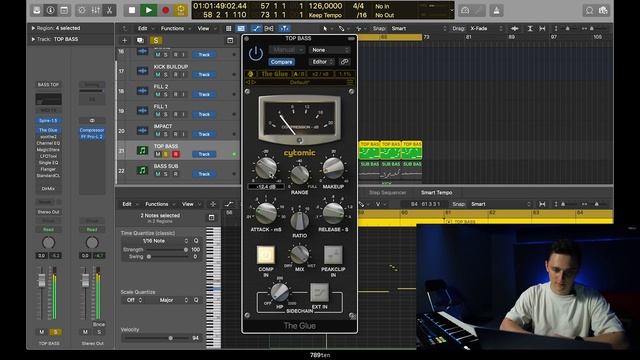The height and width of the screenshot is (360, 640).
Task: Open the Editor view dropdown
Action: coord(322,62)
